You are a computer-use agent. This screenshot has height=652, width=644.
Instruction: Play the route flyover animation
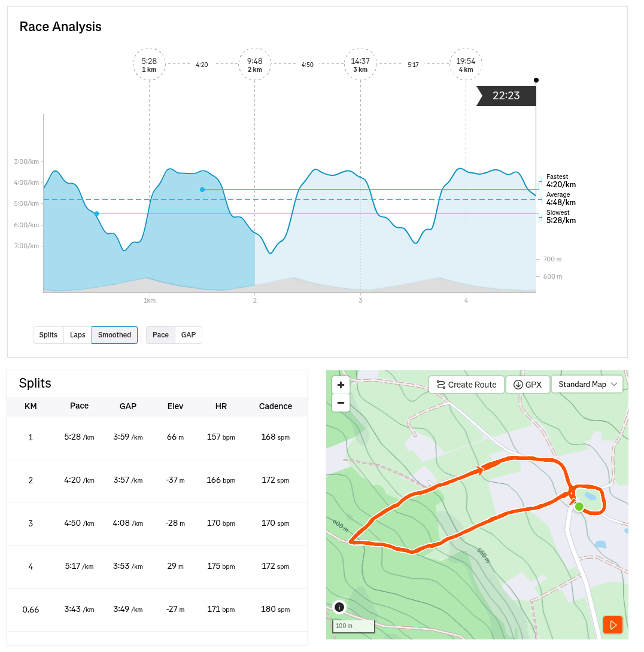613,625
